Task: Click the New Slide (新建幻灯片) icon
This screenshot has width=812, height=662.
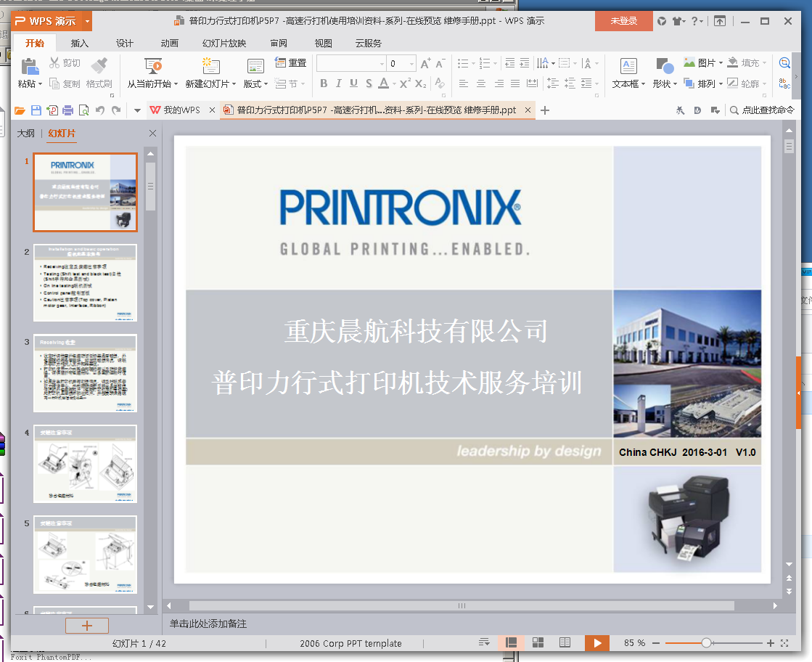Action: 210,66
